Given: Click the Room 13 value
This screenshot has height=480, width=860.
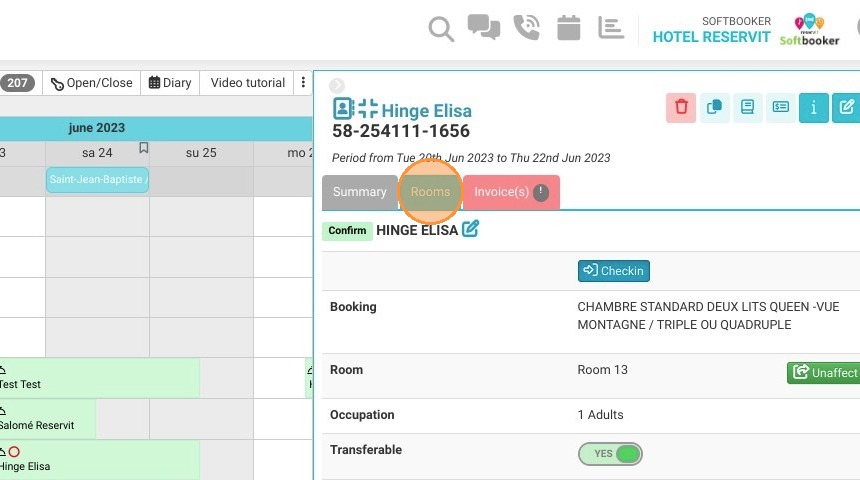Looking at the screenshot, I should tap(602, 370).
